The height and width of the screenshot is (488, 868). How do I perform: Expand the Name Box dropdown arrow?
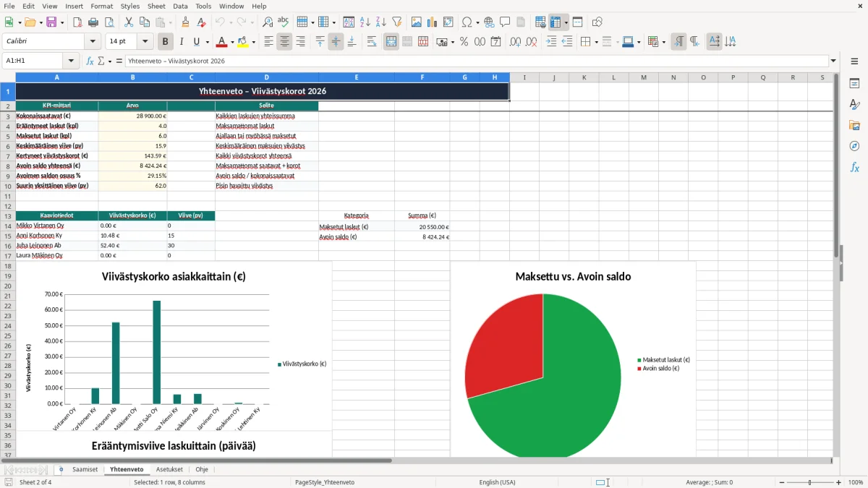click(x=71, y=61)
